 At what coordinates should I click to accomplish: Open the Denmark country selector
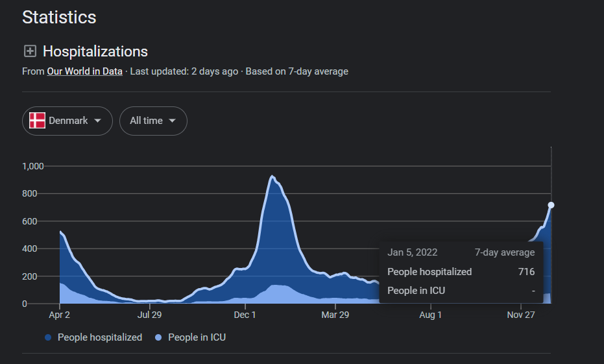(67, 121)
